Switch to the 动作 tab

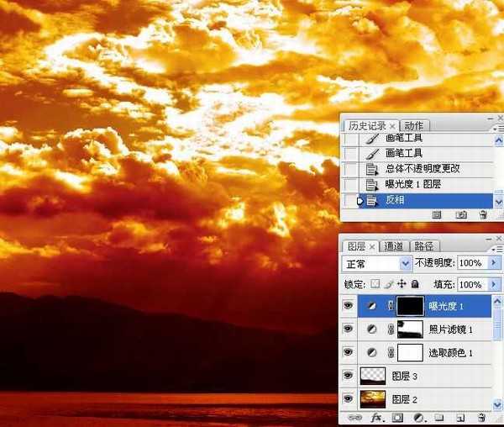414,126
